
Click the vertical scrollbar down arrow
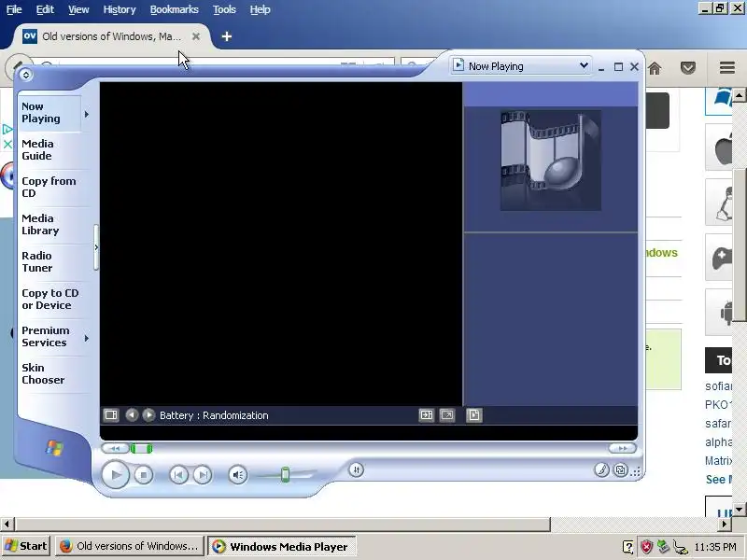739,509
